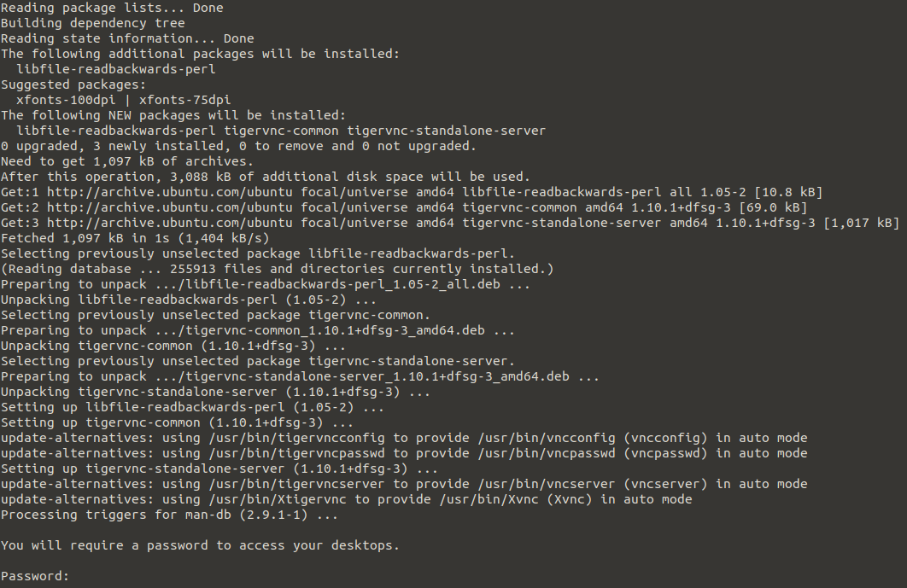Click 'tigervnc-common' in the NEW packages list
907x588 pixels.
[x=281, y=131]
